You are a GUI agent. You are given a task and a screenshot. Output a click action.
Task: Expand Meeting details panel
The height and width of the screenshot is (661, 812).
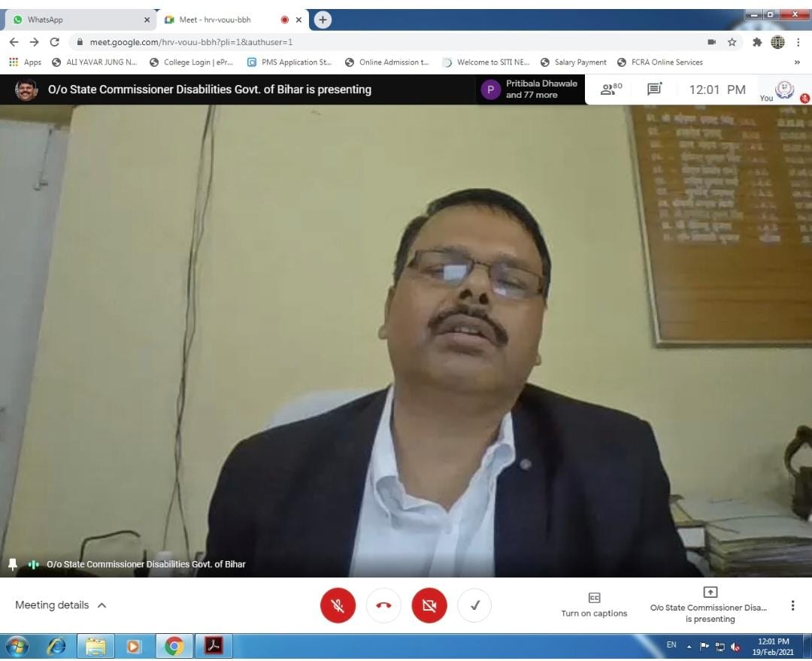61,605
